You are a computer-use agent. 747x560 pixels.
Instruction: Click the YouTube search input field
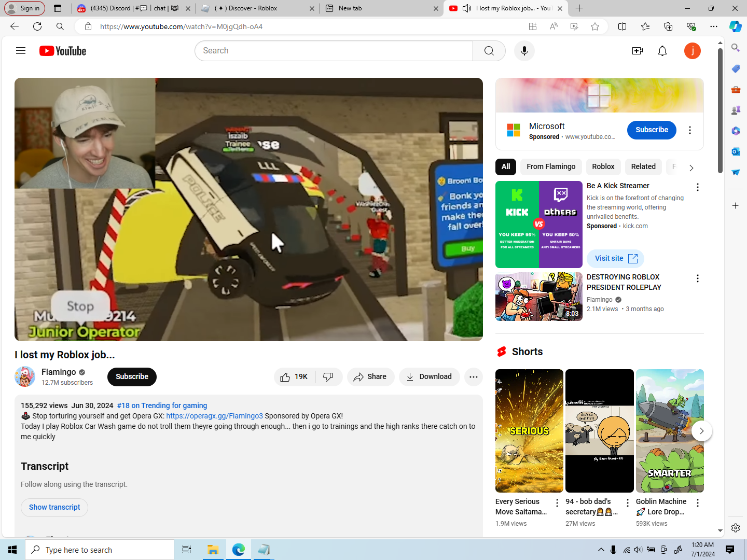(x=334, y=51)
